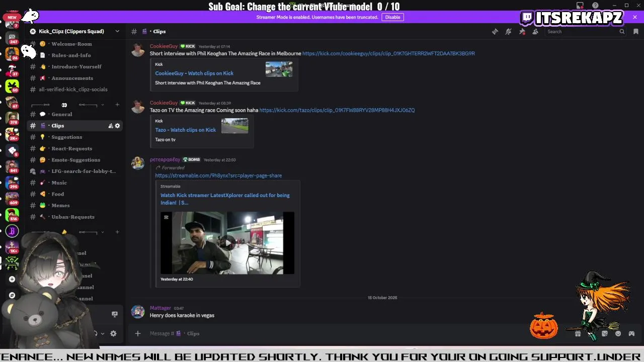Open the LFG-search-for-lobby channel
644x362 pixels.
tap(74, 171)
